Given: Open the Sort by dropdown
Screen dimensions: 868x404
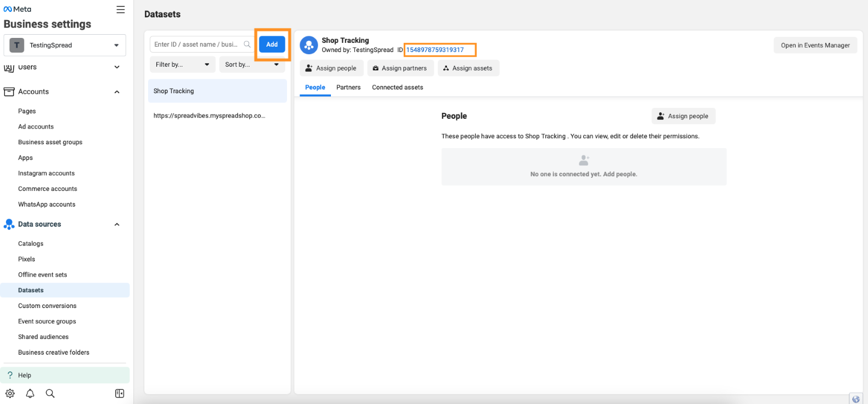Looking at the screenshot, I should tap(252, 65).
